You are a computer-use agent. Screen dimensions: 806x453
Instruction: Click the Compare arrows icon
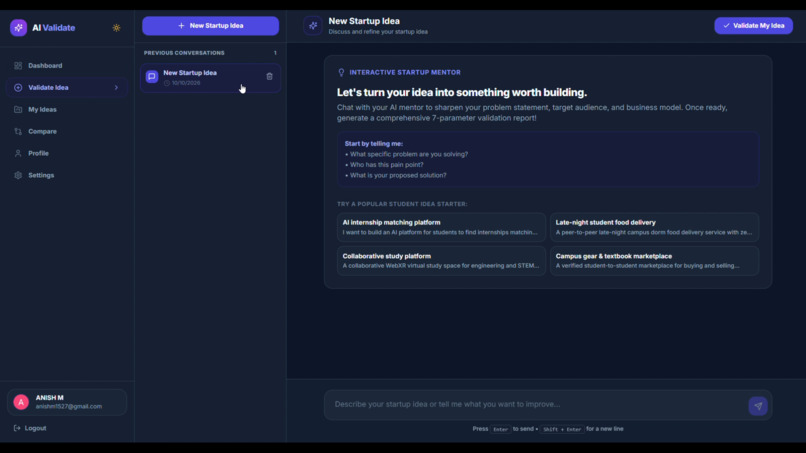pyautogui.click(x=18, y=132)
